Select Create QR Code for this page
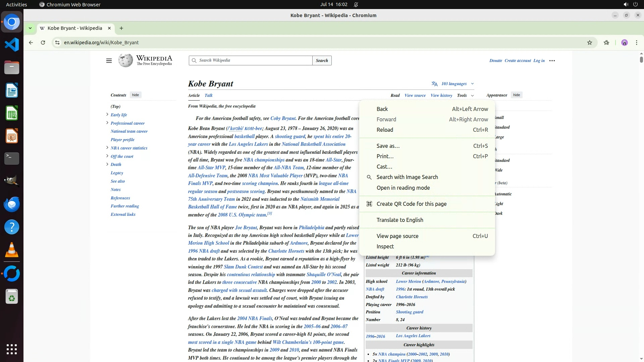Screen dimensions: 644x362 click(411, 204)
